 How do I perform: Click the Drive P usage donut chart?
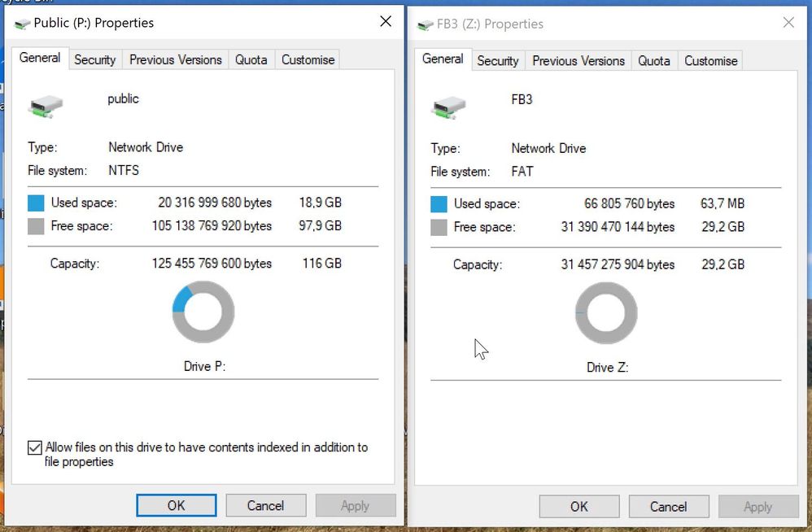click(x=203, y=312)
